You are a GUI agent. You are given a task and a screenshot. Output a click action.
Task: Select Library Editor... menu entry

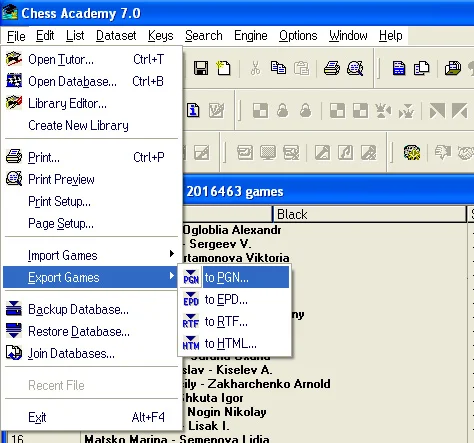click(x=91, y=103)
